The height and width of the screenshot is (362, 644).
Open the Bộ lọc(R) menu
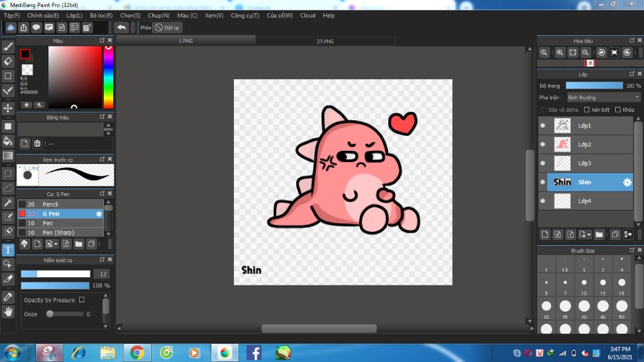[101, 15]
